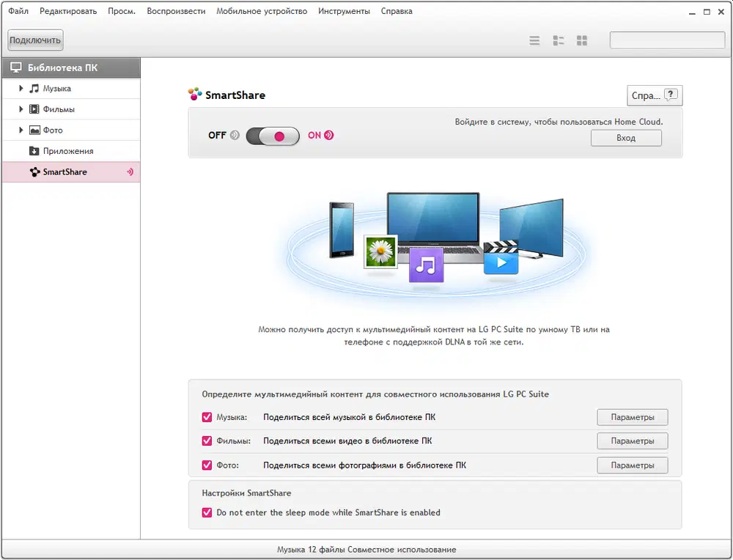Toggle the 'Do not enter the sleep mode' checkbox
The image size is (733, 560).
tap(207, 512)
